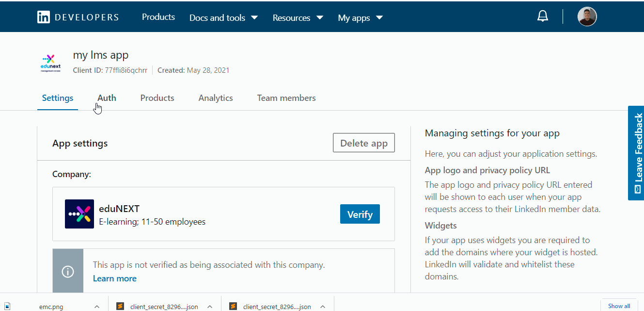
Task: Switch to the Team members tab
Action: (x=286, y=98)
